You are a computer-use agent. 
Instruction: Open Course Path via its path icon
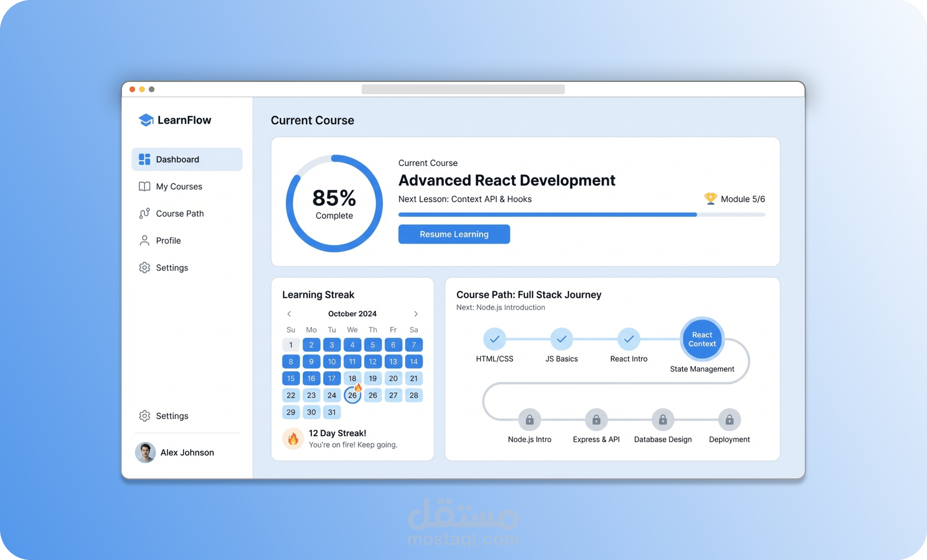(144, 213)
